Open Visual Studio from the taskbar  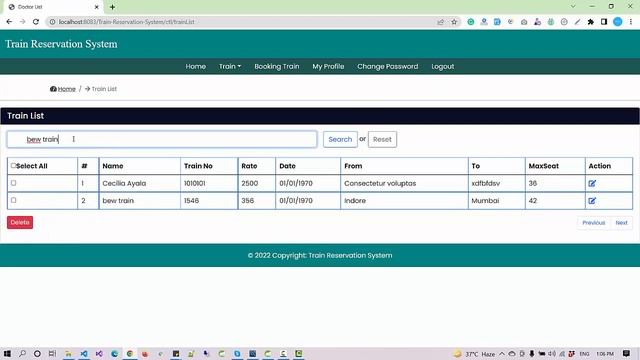click(x=99, y=353)
